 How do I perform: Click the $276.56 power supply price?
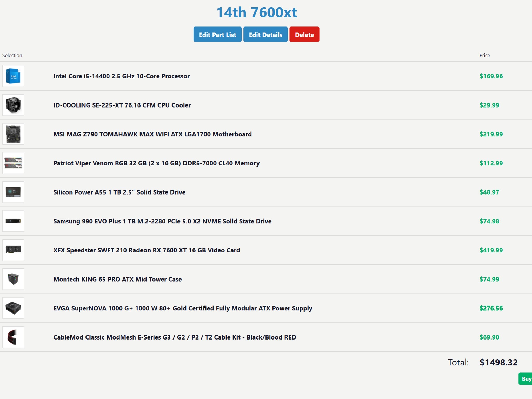coord(491,308)
